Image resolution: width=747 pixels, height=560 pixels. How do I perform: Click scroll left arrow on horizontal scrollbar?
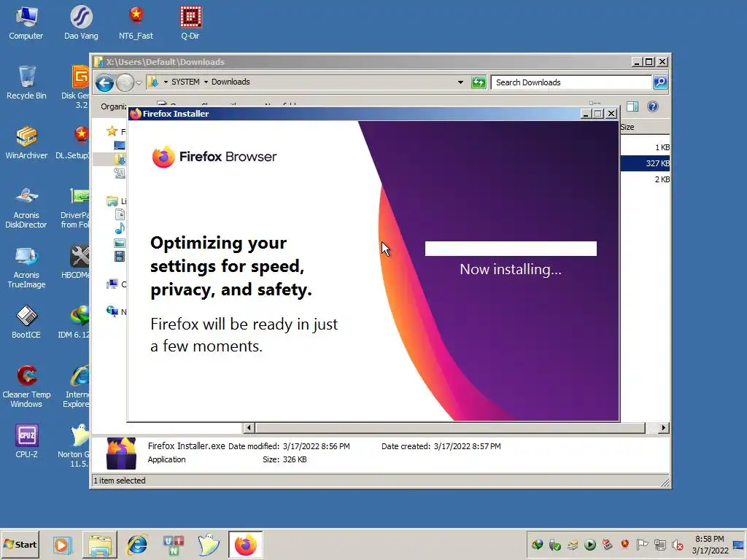[x=248, y=427]
